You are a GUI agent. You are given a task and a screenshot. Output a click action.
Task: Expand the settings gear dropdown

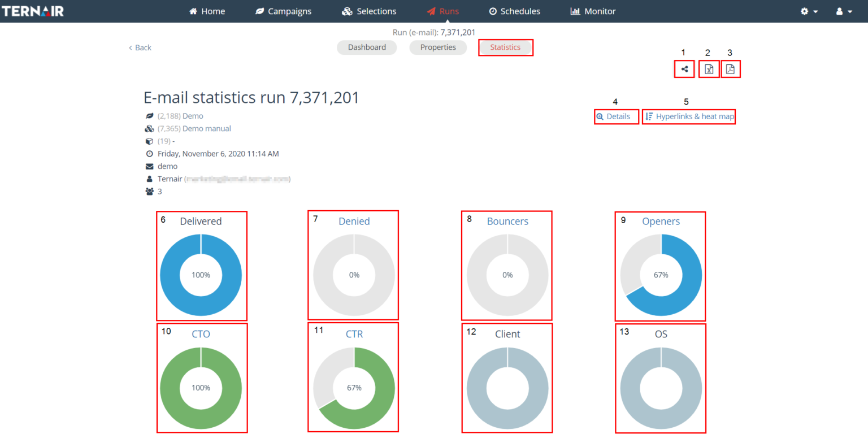[x=809, y=11]
